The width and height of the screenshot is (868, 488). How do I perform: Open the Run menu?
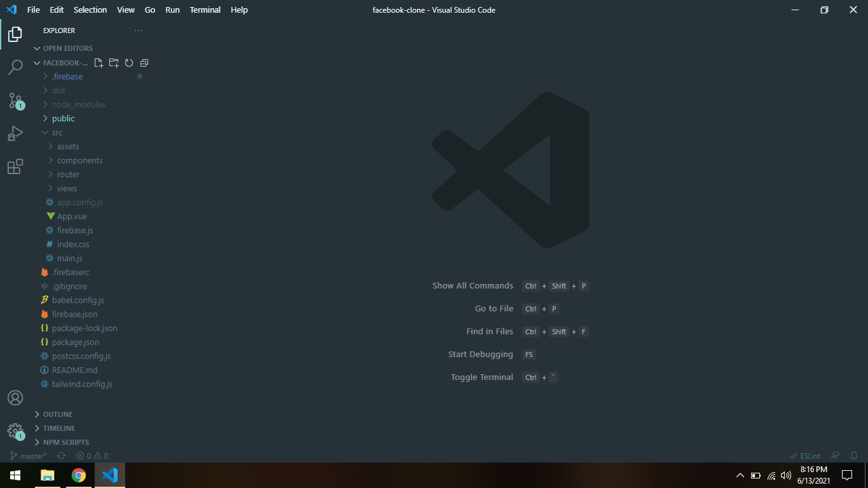172,10
